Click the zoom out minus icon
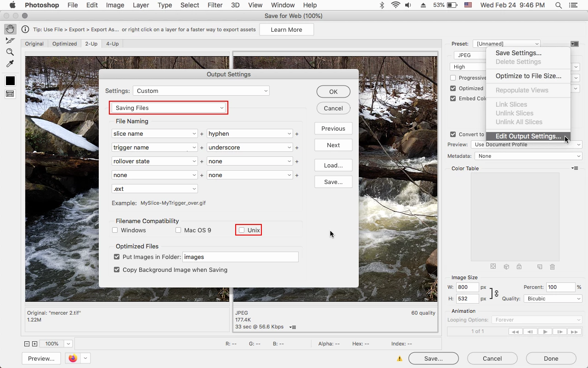The height and width of the screenshot is (368, 588). 27,344
